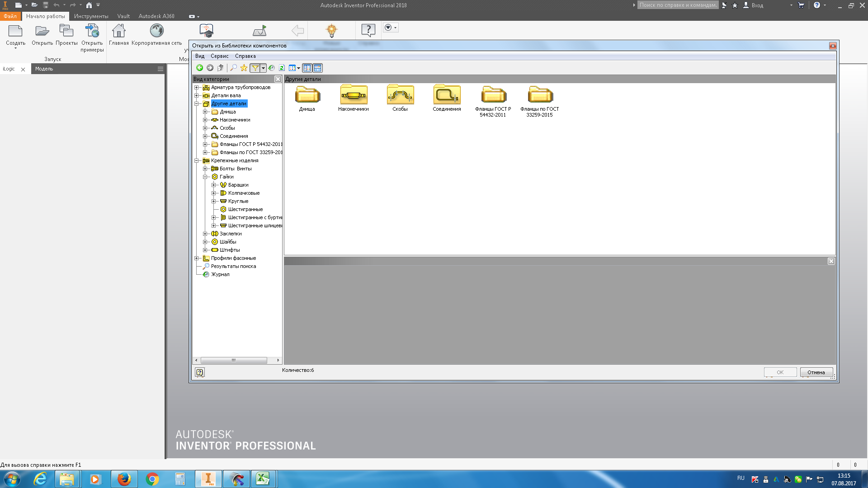Viewport: 868px width, 488px height.
Task: Click the OK button
Action: [780, 372]
